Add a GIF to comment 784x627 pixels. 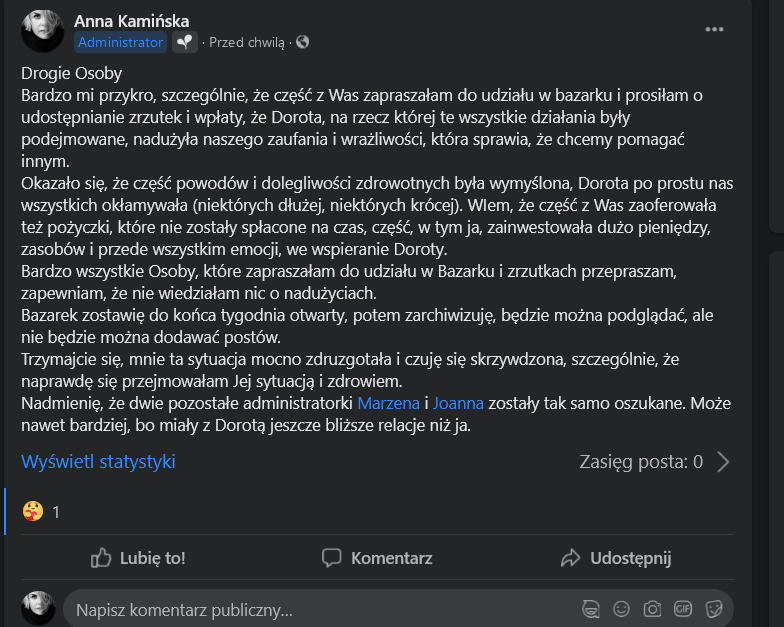[x=683, y=609]
